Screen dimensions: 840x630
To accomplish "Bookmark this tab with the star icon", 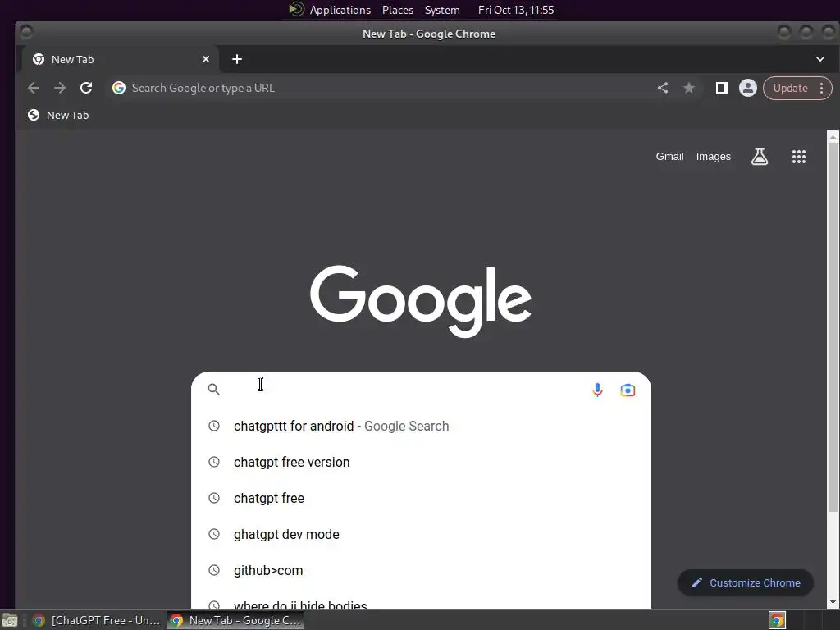I will (689, 88).
